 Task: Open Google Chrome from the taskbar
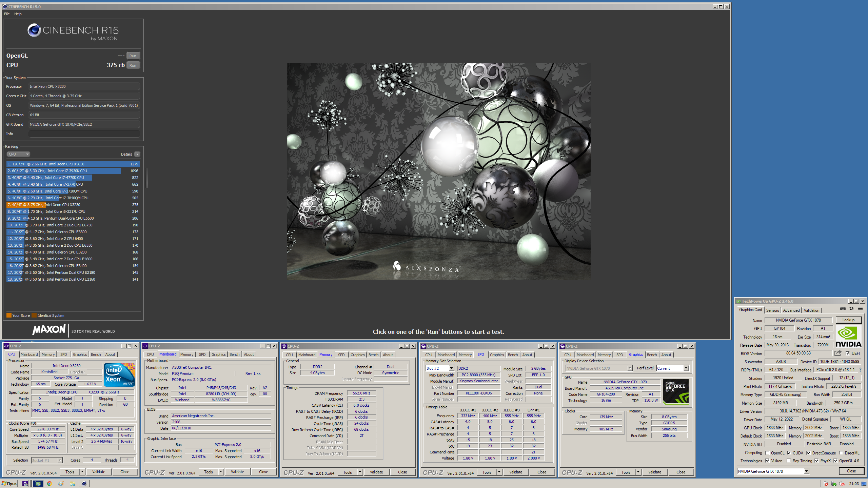(x=50, y=484)
